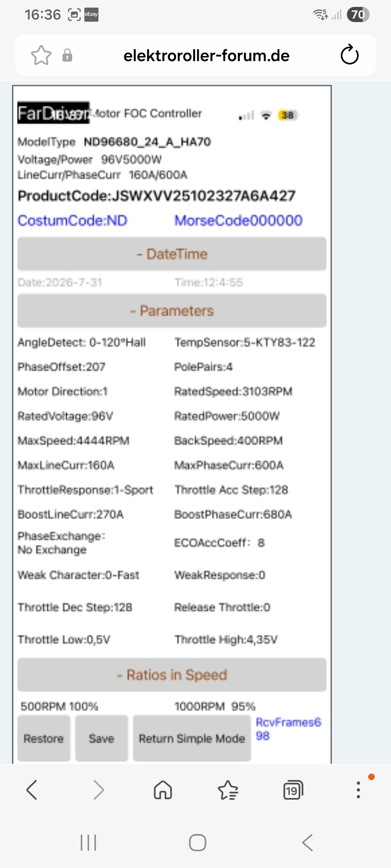Open the three-dot browser menu
391x868 pixels.
point(358,790)
